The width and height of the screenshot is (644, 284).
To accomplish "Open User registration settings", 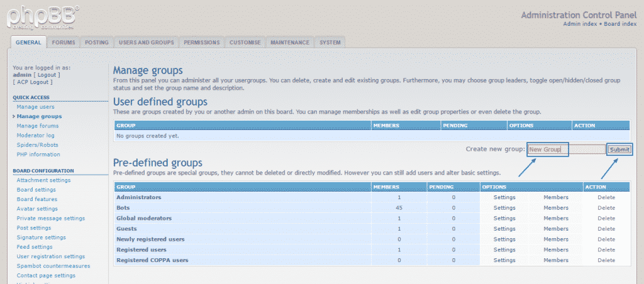I will pyautogui.click(x=50, y=256).
